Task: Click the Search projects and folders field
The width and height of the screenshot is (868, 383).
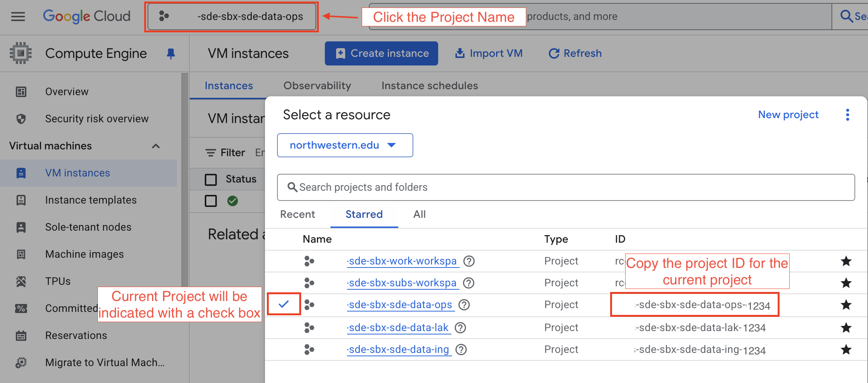Action: pyautogui.click(x=566, y=187)
